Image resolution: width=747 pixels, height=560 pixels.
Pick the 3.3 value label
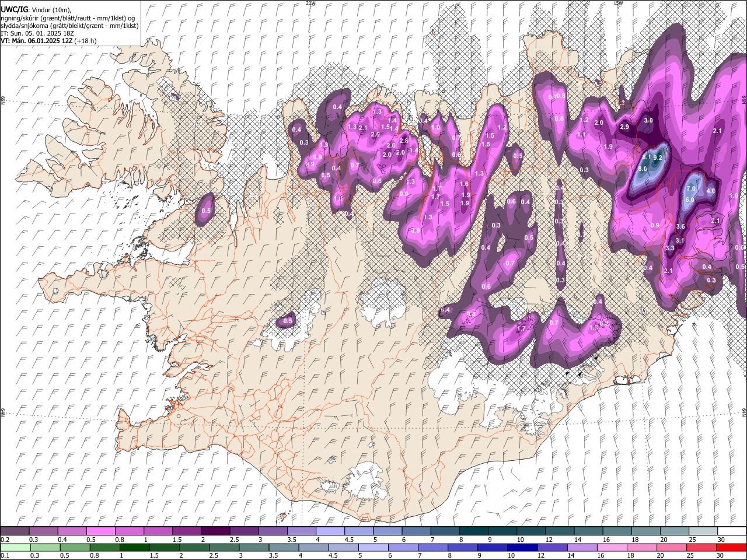click(x=670, y=248)
